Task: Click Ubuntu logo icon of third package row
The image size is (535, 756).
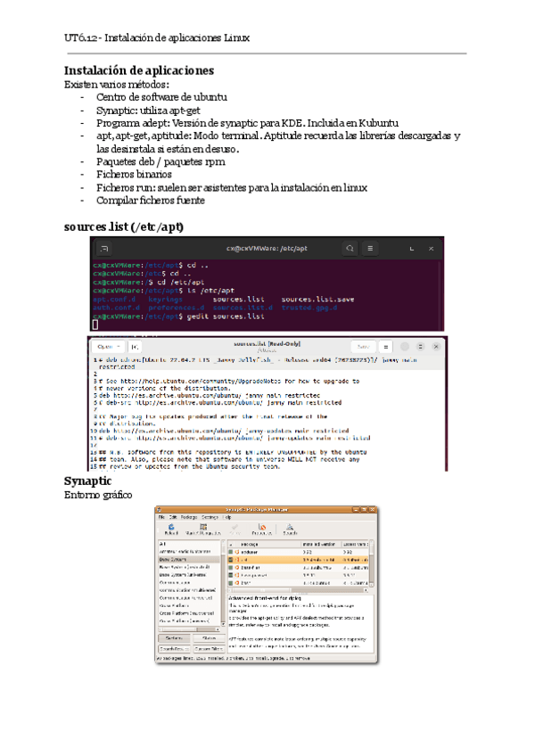Action: [x=237, y=568]
